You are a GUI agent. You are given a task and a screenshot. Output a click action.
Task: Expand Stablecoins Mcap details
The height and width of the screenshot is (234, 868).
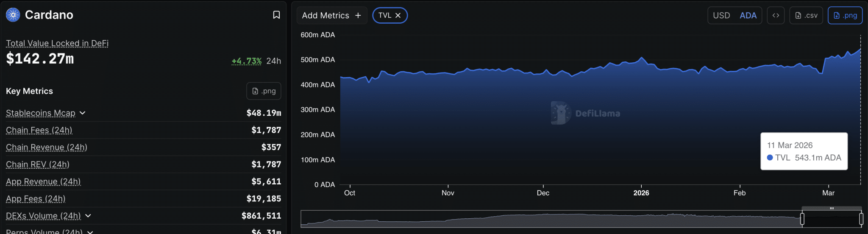click(x=83, y=113)
